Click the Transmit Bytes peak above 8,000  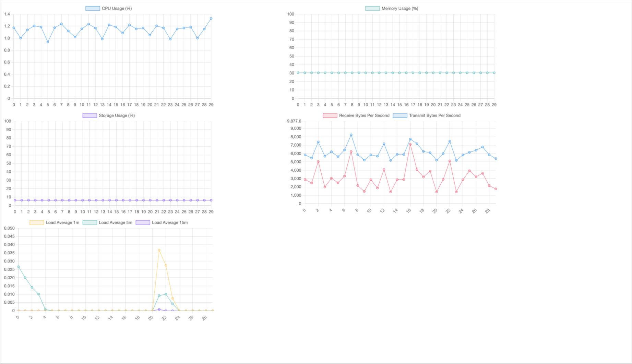click(351, 135)
